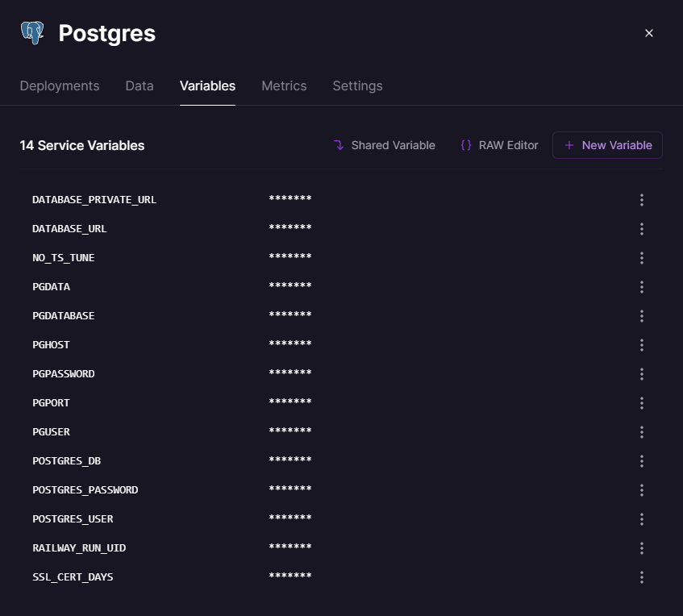Open the Data tab

point(140,85)
